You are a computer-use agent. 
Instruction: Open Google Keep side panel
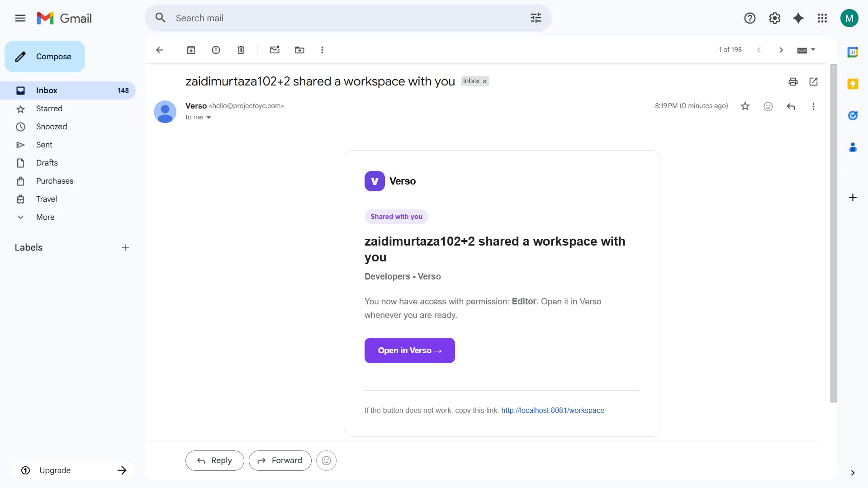click(x=853, y=84)
